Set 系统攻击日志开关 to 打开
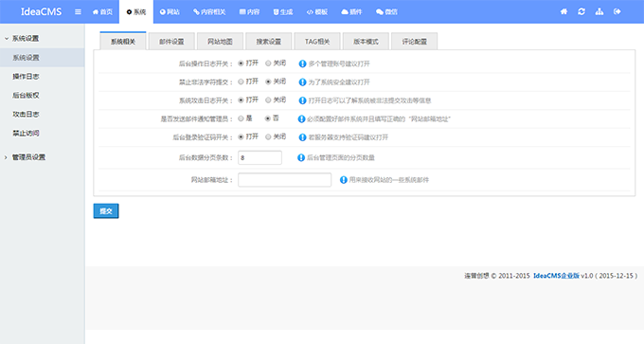The image size is (644, 344). click(x=241, y=100)
